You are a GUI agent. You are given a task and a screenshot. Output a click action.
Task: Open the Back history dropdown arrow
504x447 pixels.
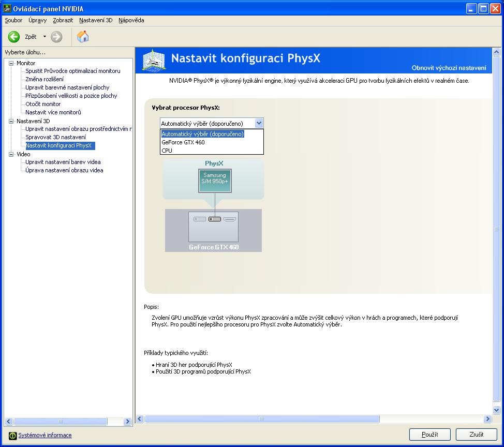click(x=45, y=37)
